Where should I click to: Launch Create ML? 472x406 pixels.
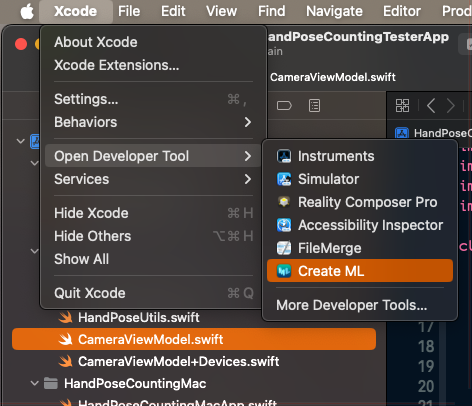tap(360, 271)
